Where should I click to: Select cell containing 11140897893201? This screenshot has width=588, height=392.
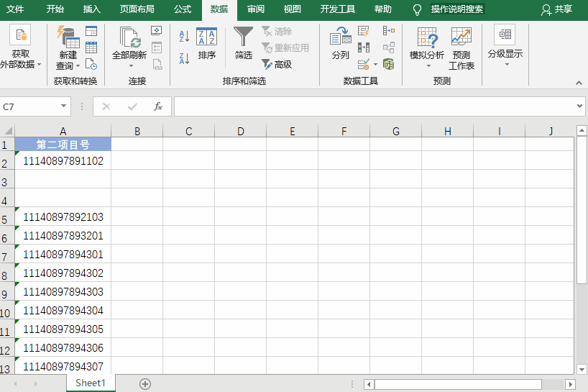63,236
